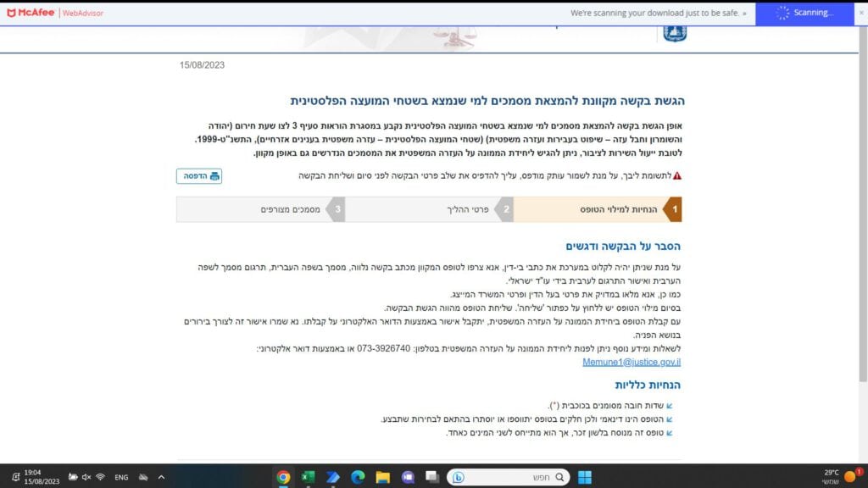Switch keyboard language from ENG
This screenshot has height=488, width=868.
click(x=121, y=477)
